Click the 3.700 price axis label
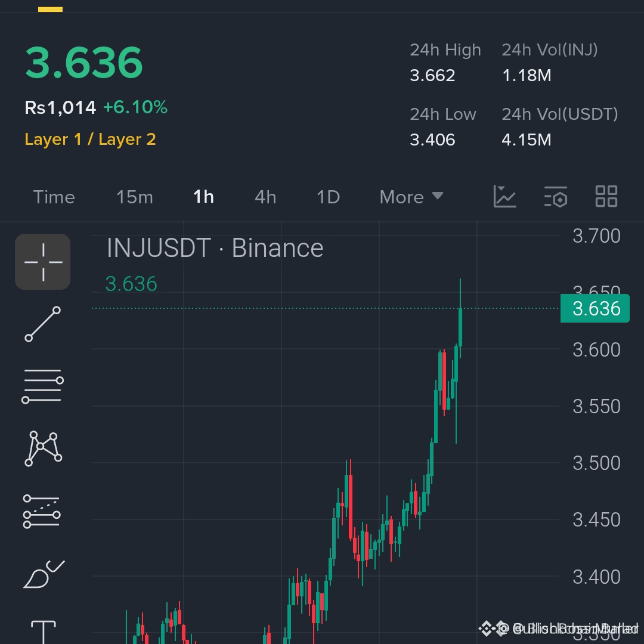Viewport: 644px width, 644px height. coord(596,236)
